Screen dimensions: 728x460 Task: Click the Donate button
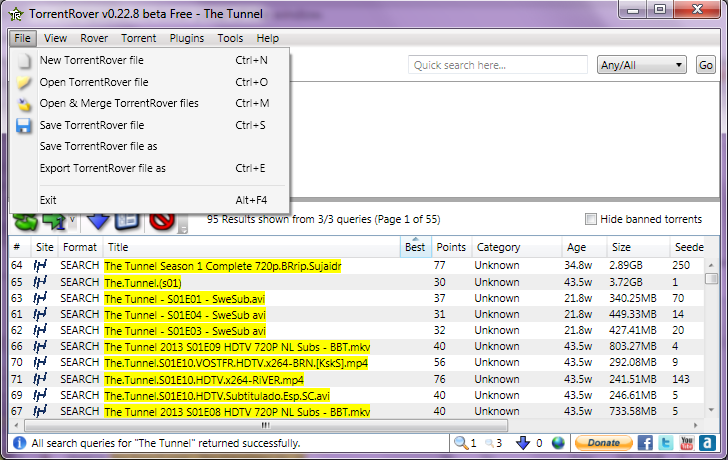pos(604,443)
